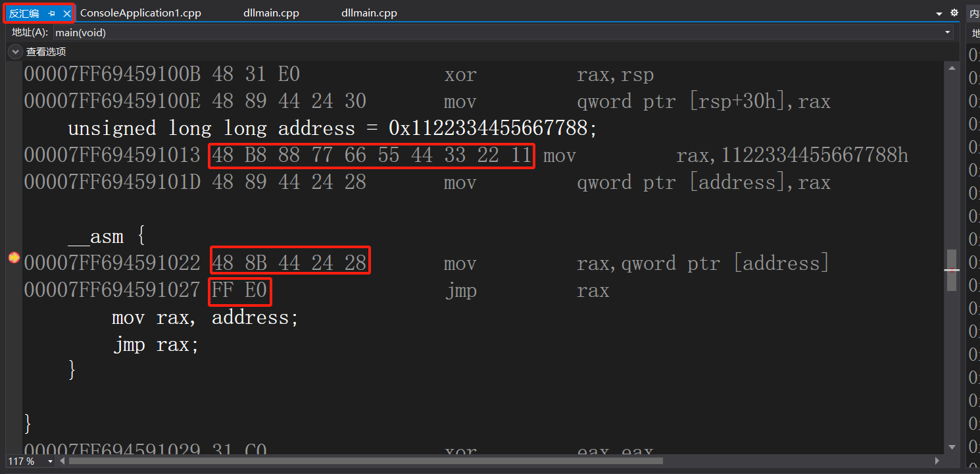980x474 pixels.
Task: Click bytes 48 8B 44 24 28 at 00007FF694591022
Action: 289,263
